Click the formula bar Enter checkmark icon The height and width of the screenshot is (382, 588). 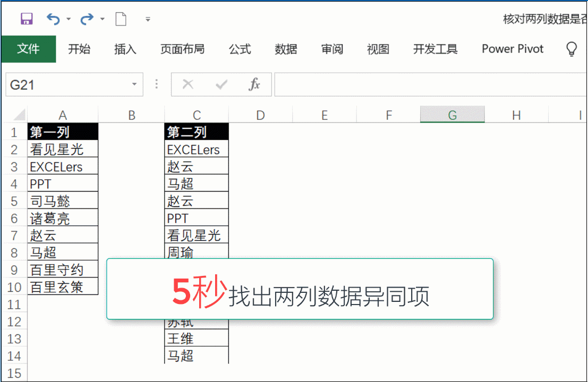click(x=221, y=84)
